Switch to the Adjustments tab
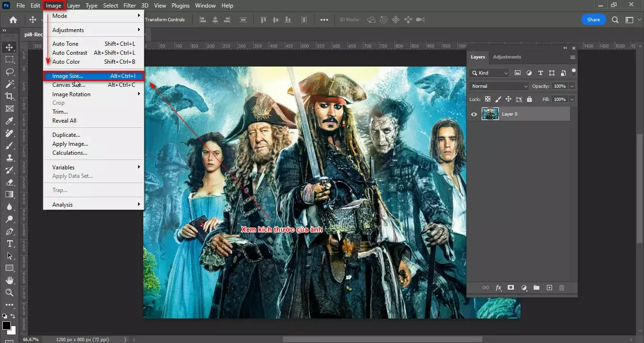 (x=507, y=57)
